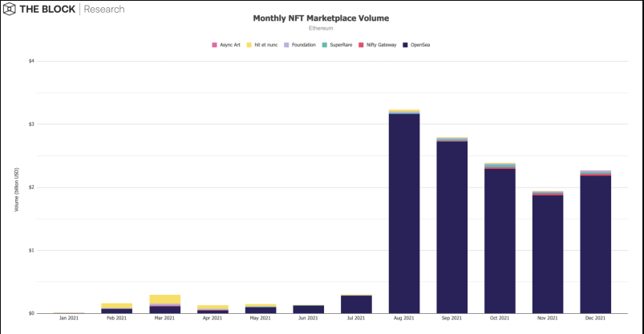Select the Nov 2021 bar

[548, 252]
